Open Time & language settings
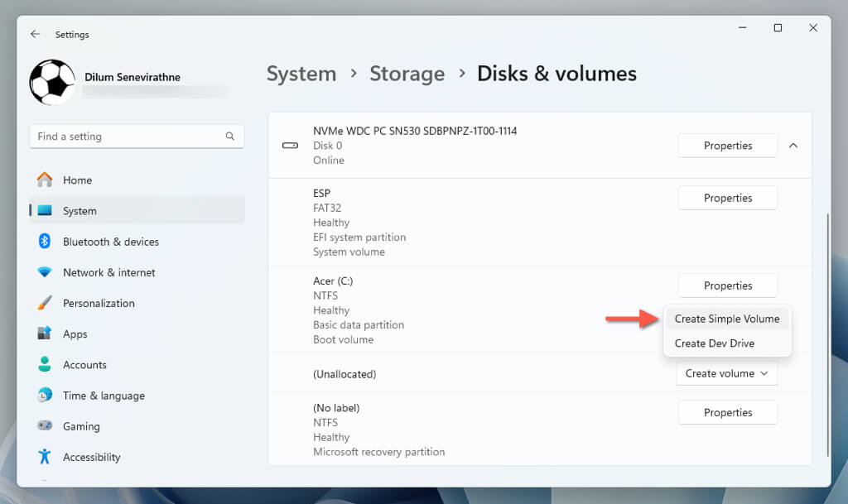 (x=104, y=396)
